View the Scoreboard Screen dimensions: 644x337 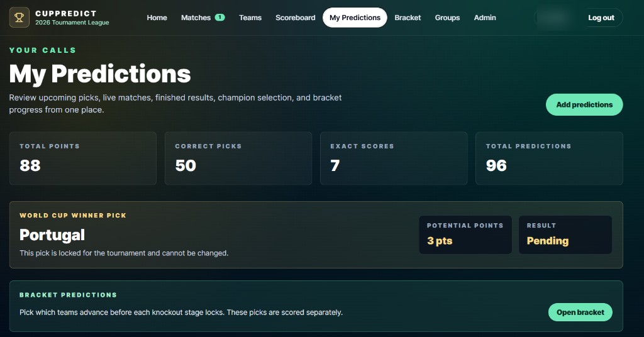[296, 18]
